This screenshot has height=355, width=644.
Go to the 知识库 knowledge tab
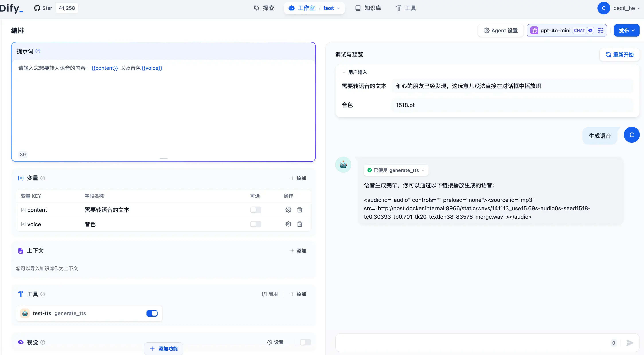tap(368, 8)
